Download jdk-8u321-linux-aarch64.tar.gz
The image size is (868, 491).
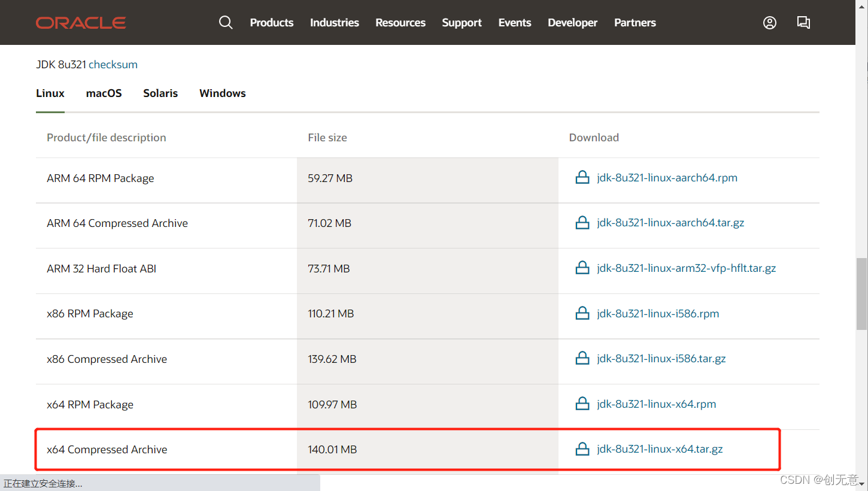pyautogui.click(x=670, y=223)
